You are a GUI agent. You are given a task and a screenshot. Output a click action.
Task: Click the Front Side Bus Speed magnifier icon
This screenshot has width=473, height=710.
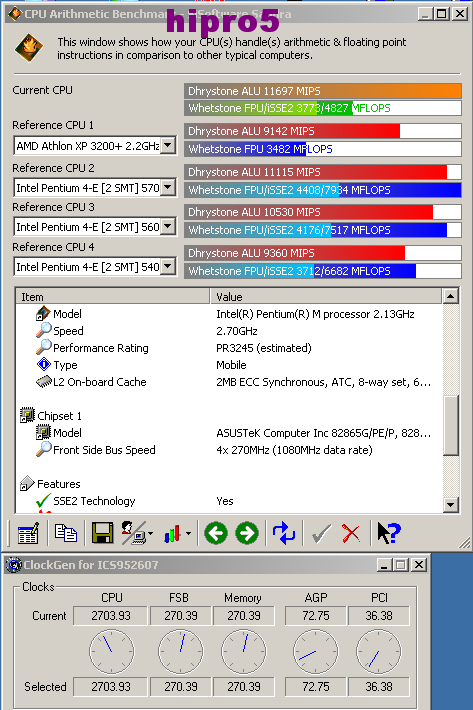43,449
